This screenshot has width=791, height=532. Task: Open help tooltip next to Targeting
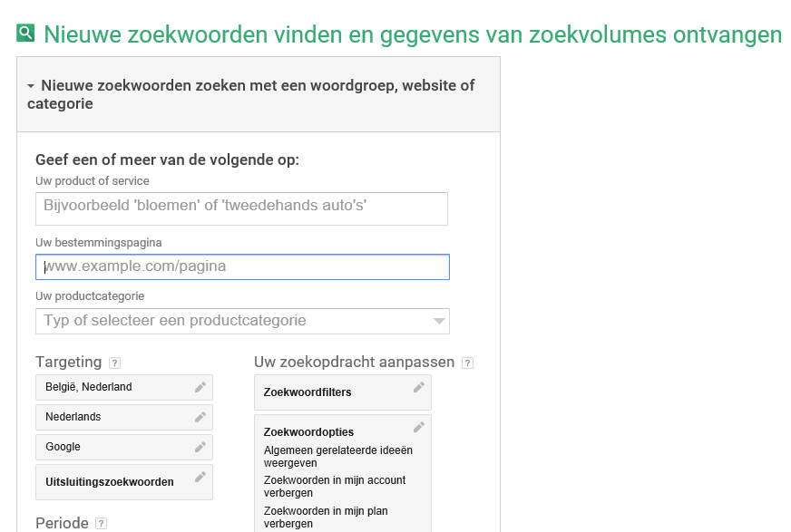(x=115, y=363)
